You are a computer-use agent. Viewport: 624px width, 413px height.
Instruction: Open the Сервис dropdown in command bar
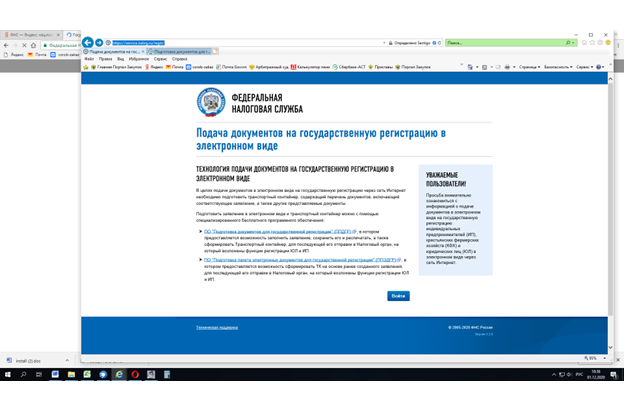[x=585, y=67]
